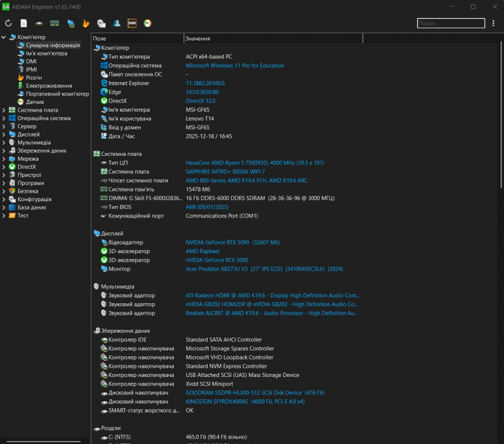Screen dimensions: 504x444
Task: Click the gear preferences toolbar icon
Action: (101, 24)
